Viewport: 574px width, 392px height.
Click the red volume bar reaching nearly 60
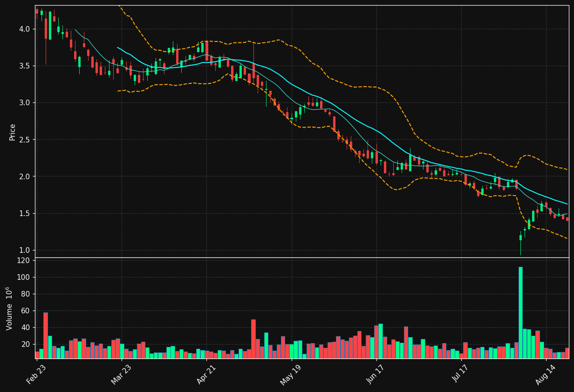click(x=46, y=335)
